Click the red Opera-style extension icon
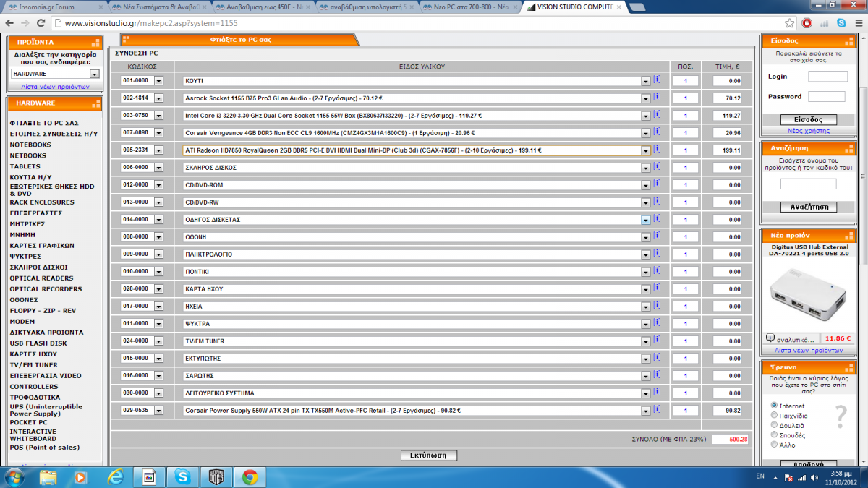This screenshot has height=488, width=868. (x=807, y=23)
